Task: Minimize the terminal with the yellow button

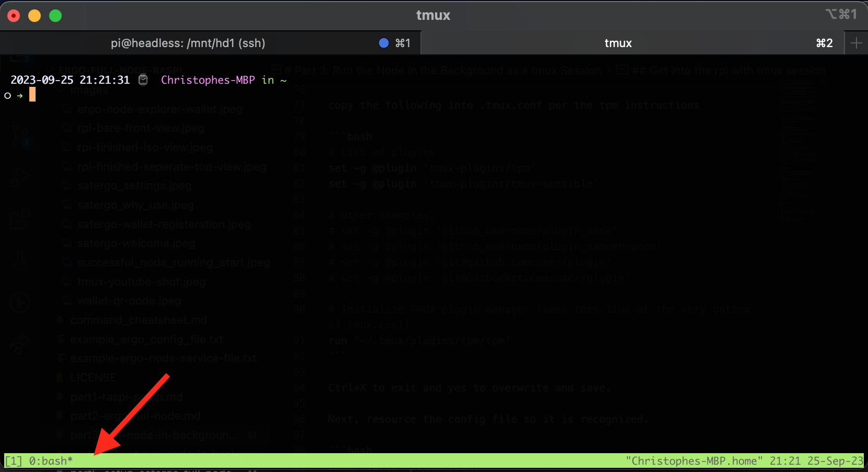Action: pos(35,16)
